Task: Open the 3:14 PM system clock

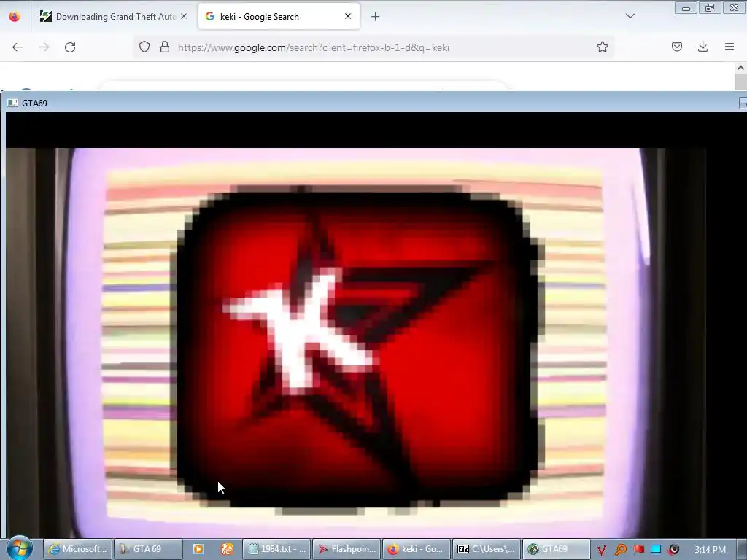Action: click(710, 550)
